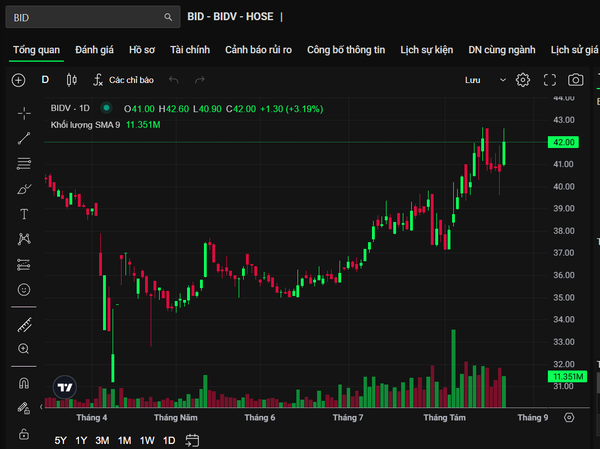Toggle magnet mode for drawings

tap(24, 383)
